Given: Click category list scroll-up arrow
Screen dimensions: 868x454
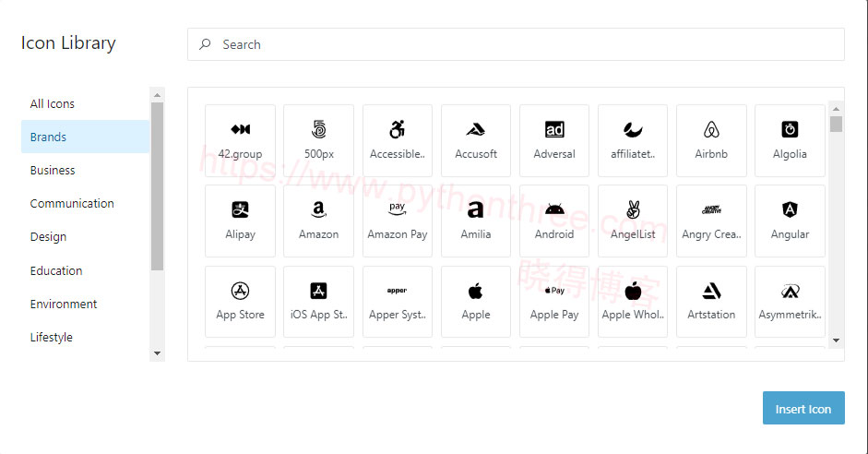Looking at the screenshot, I should (157, 95).
